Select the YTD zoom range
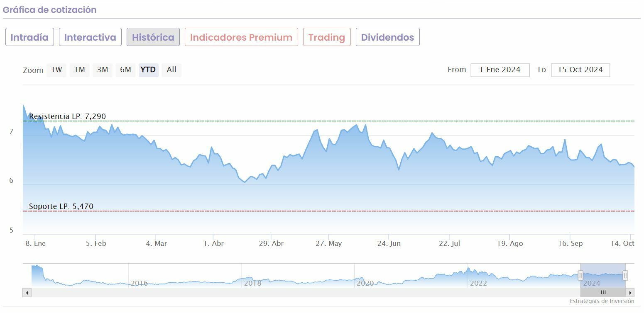644x313 pixels. click(x=148, y=70)
